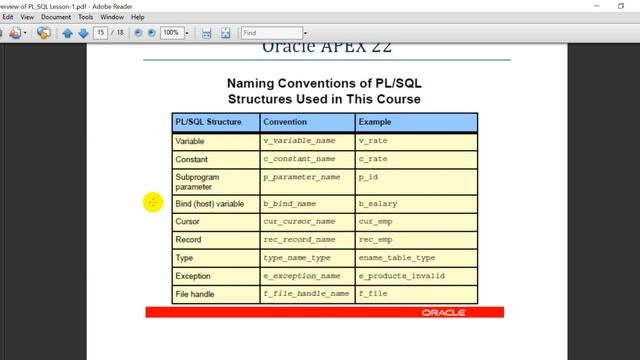Viewport: 640px width, 360px height.
Task: Open the Help menu
Action: (x=138, y=17)
